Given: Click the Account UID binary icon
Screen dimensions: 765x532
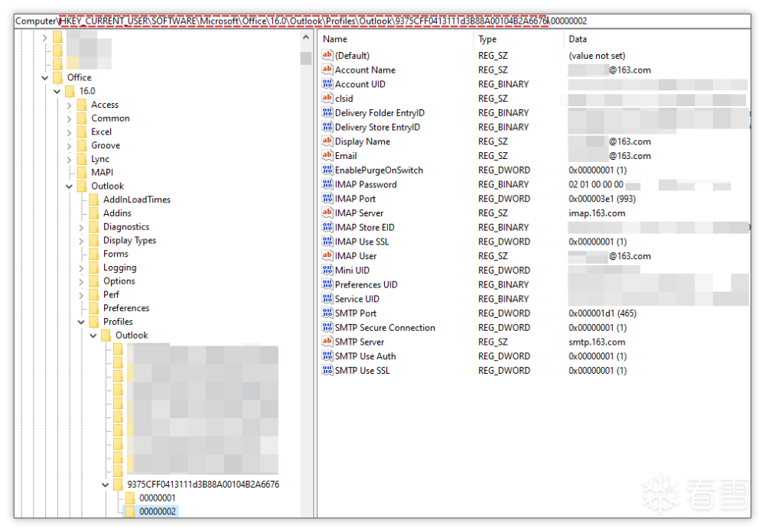Looking at the screenshot, I should pos(327,84).
